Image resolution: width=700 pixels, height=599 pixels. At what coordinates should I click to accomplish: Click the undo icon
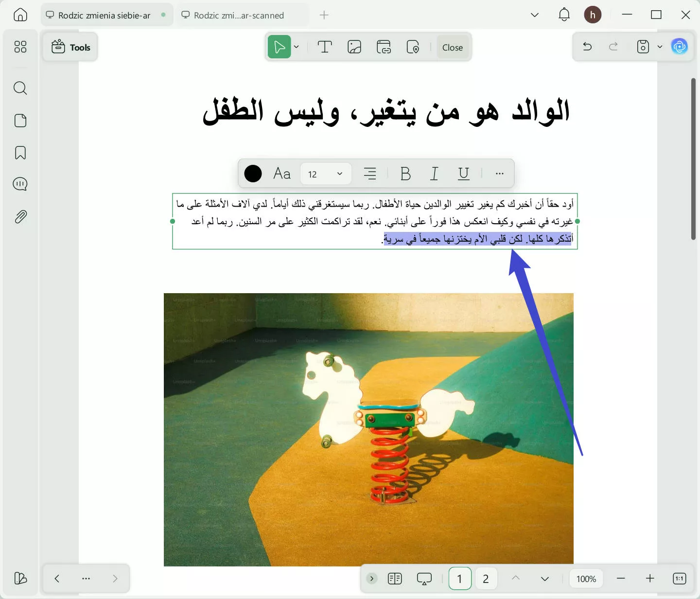coord(587,47)
